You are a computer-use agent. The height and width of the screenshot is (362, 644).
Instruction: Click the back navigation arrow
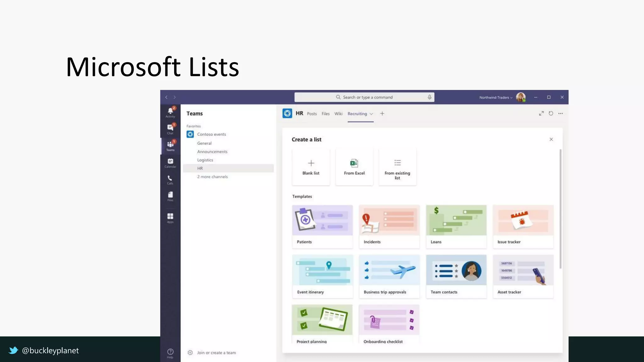(166, 97)
